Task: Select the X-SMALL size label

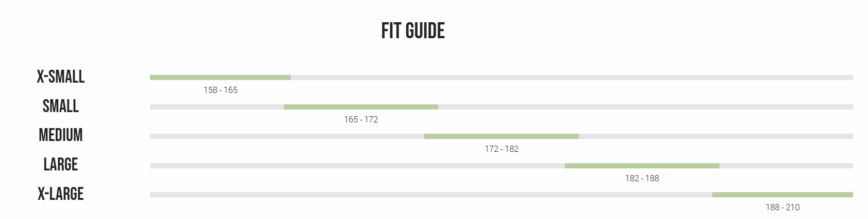Action: click(61, 77)
